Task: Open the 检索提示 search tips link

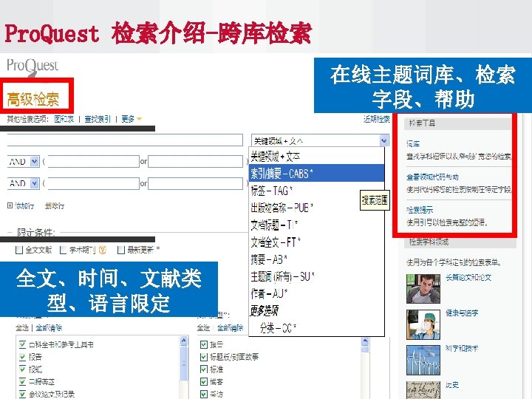Action: point(420,210)
